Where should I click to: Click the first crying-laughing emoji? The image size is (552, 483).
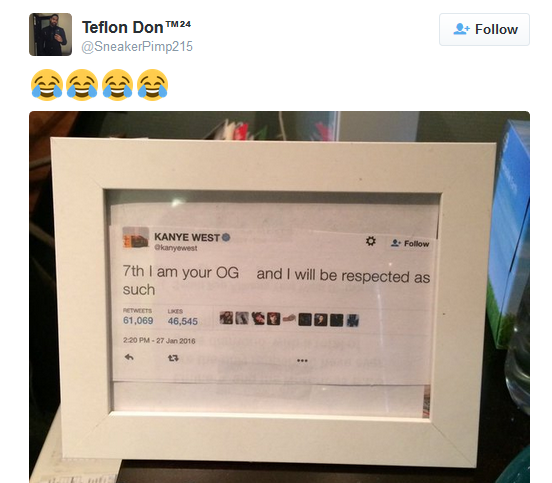coord(47,85)
